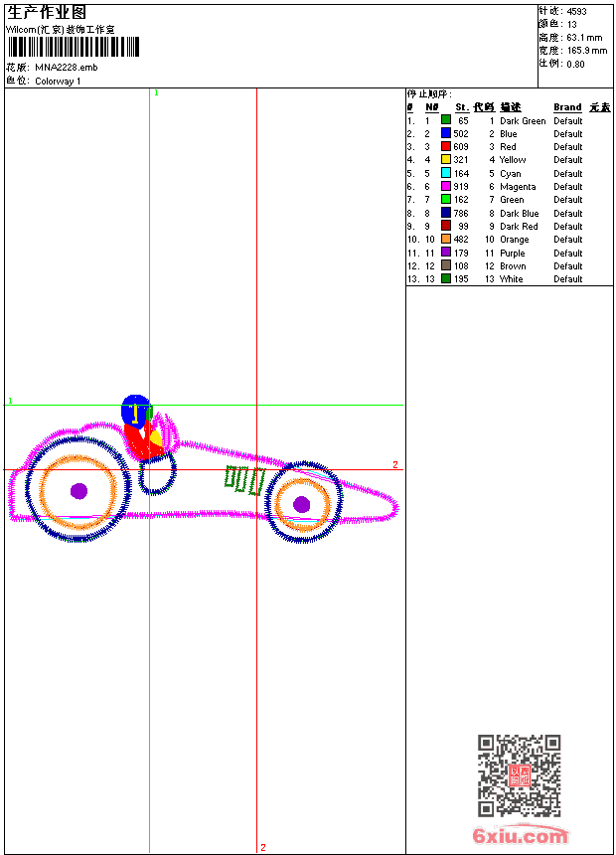Image resolution: width=616 pixels, height=855 pixels.
Task: Click the Dark Green color swatch in row 1
Action: 446,120
